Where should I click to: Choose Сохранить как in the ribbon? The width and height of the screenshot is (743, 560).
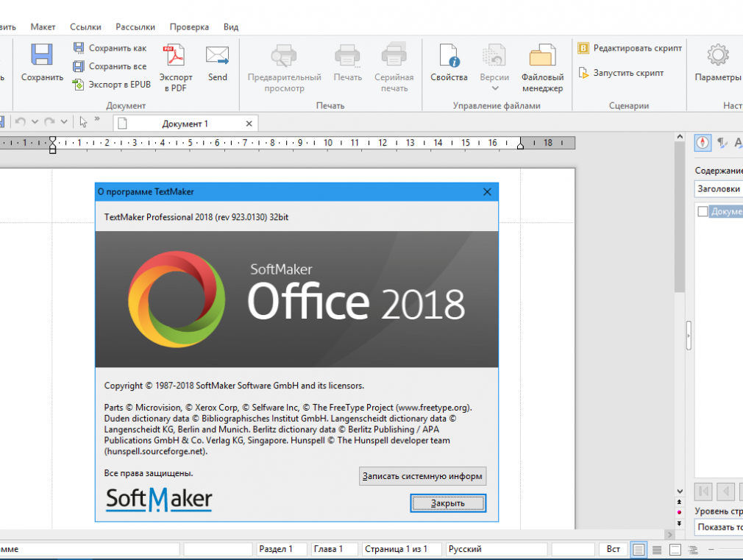[110, 48]
